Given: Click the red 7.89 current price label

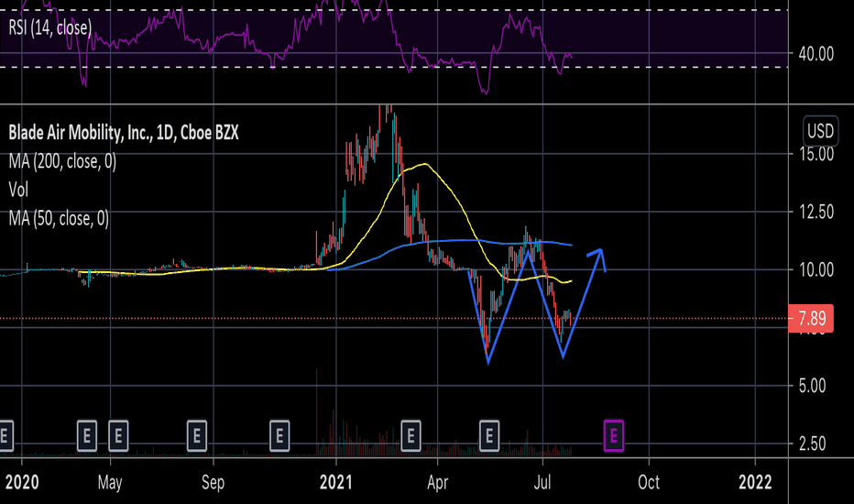Looking at the screenshot, I should point(811,318).
